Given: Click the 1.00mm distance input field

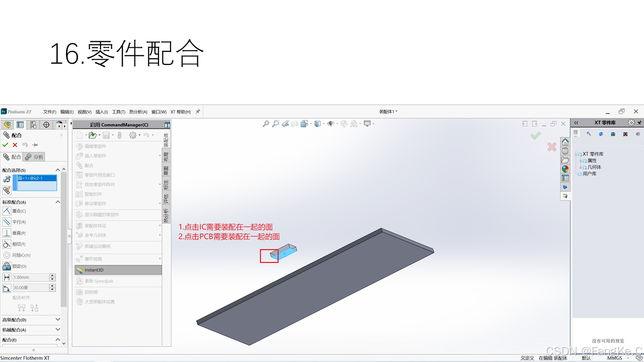Looking at the screenshot, I should 30,278.
